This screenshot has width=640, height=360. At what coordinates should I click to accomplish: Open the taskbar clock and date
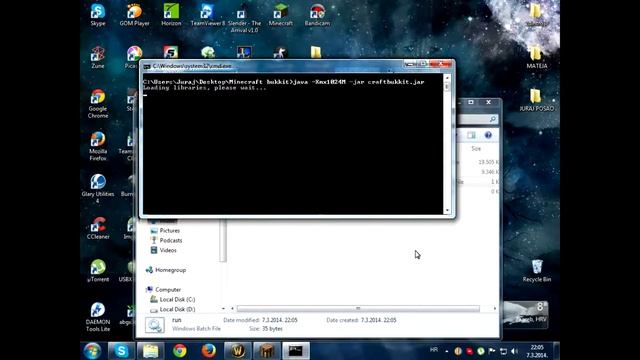(x=537, y=351)
